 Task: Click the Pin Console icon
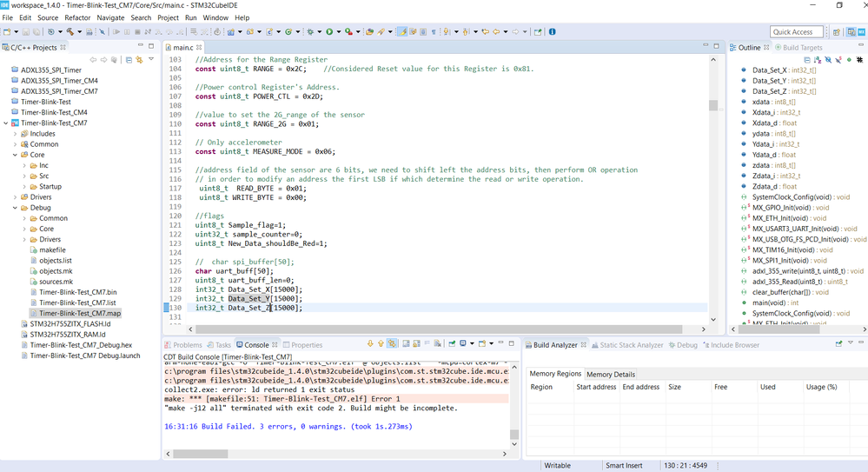452,344
